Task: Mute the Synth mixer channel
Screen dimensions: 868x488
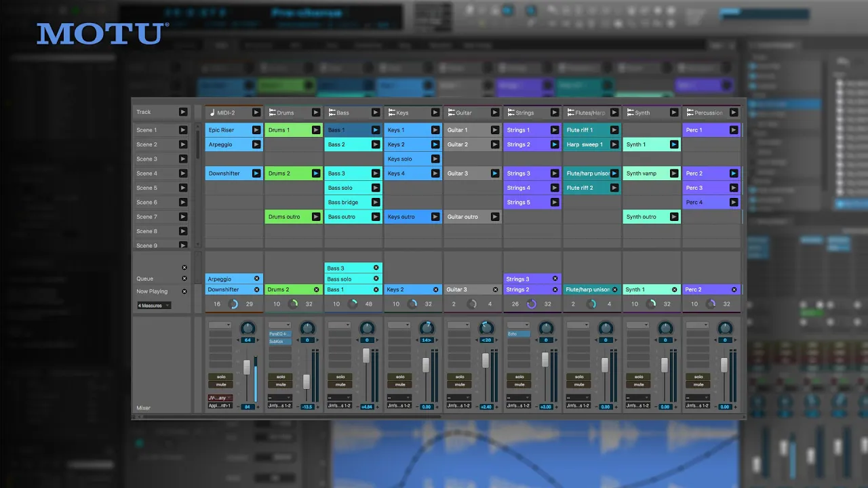Action: [639, 384]
